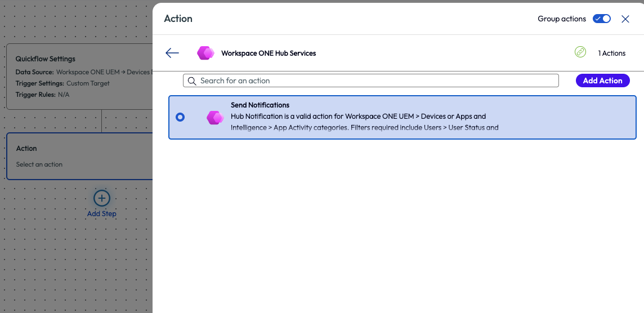Open the Send Notifications action title

pos(260,105)
